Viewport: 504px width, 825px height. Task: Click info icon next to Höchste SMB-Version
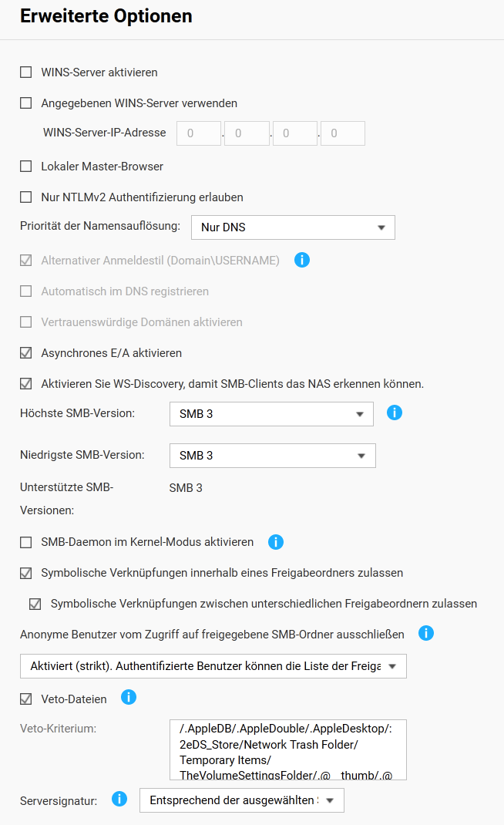coord(394,412)
